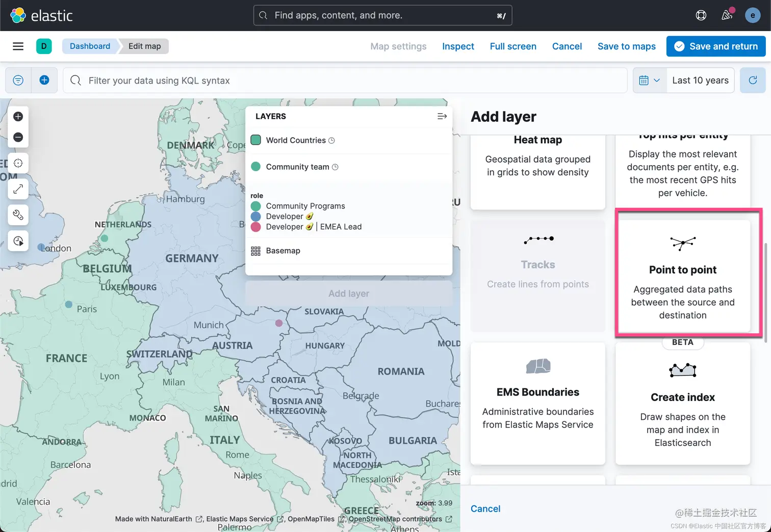The width and height of the screenshot is (771, 532).
Task: Click the blue map point at London
Action: coord(41,247)
